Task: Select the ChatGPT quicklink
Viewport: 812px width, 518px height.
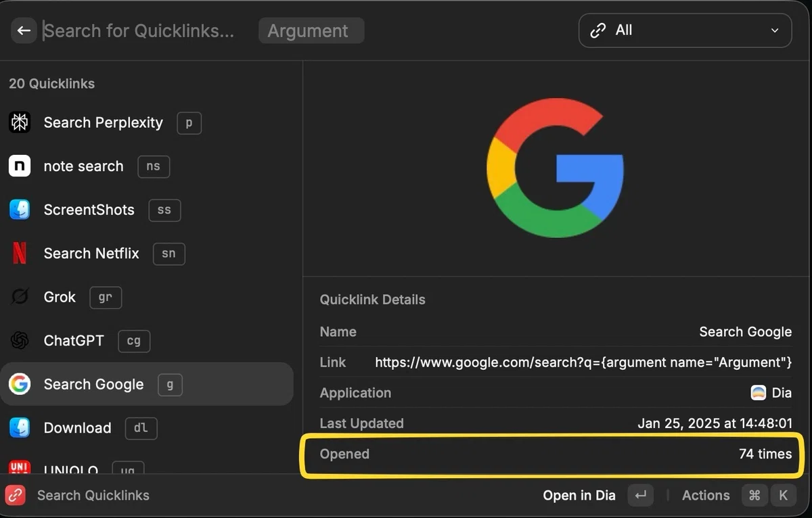Action: (147, 341)
